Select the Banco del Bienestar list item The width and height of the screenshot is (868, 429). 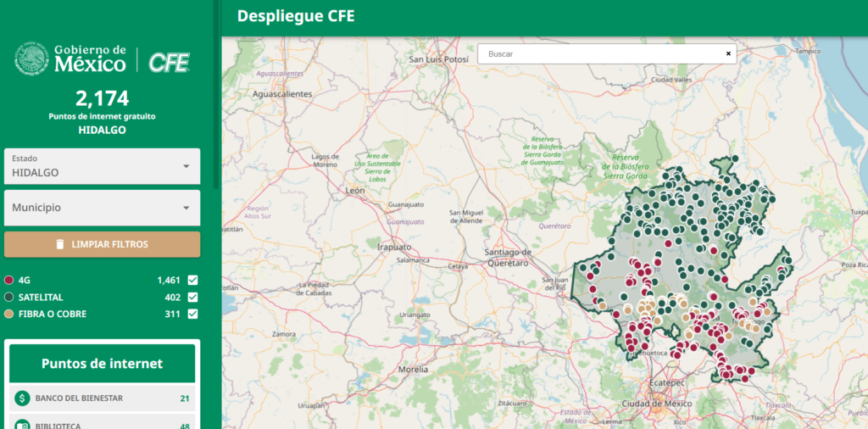(102, 398)
